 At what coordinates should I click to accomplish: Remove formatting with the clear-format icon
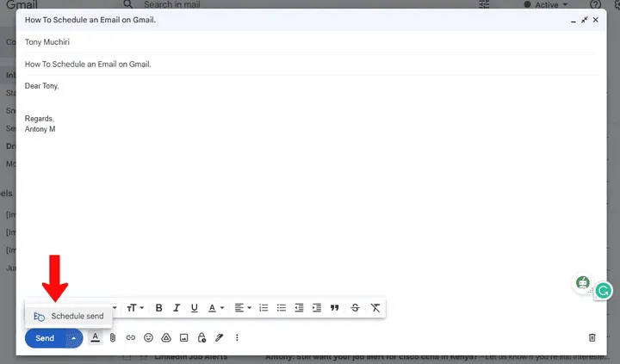point(375,308)
